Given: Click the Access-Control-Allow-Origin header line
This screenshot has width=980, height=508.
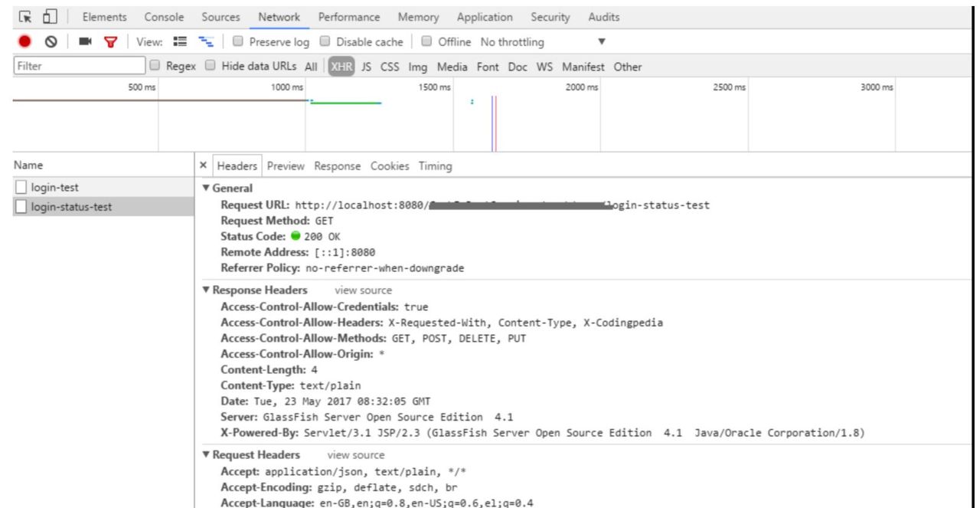Looking at the screenshot, I should click(x=302, y=354).
